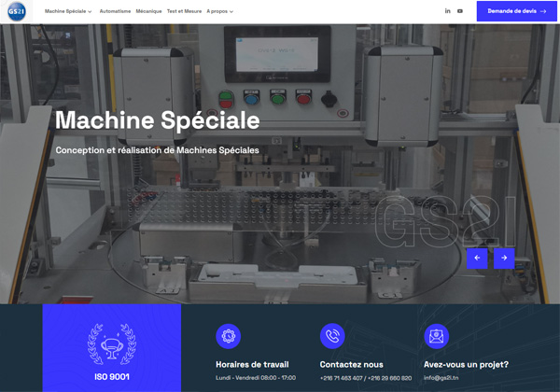The image size is (560, 392).
Task: Click the ISO 9001 trophy badge icon
Action: point(111,343)
